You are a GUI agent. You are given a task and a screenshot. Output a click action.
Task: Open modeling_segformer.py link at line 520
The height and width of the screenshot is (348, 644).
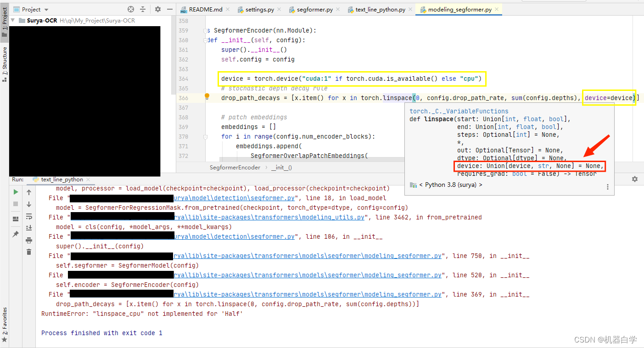(308, 275)
